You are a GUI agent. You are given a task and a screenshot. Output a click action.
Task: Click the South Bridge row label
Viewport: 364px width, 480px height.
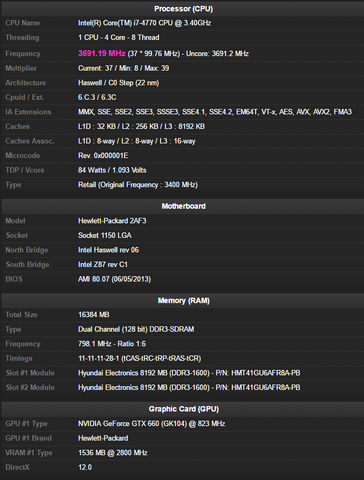pos(27,265)
